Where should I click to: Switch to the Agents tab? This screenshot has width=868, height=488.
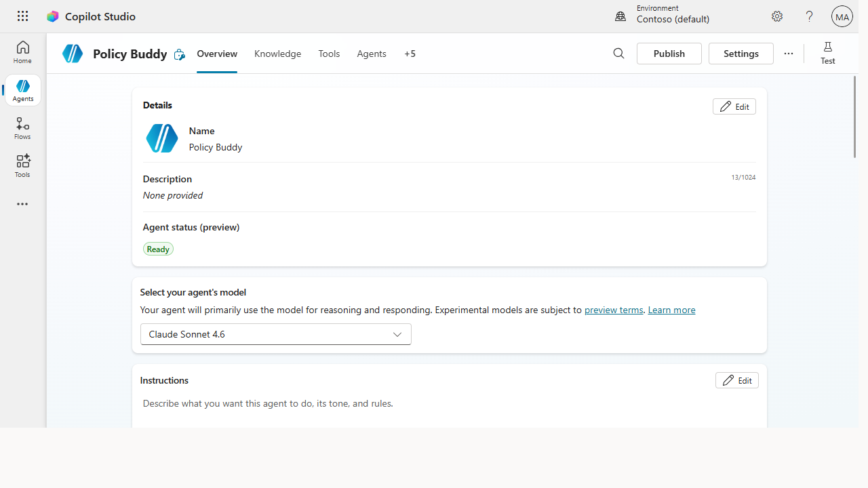372,54
